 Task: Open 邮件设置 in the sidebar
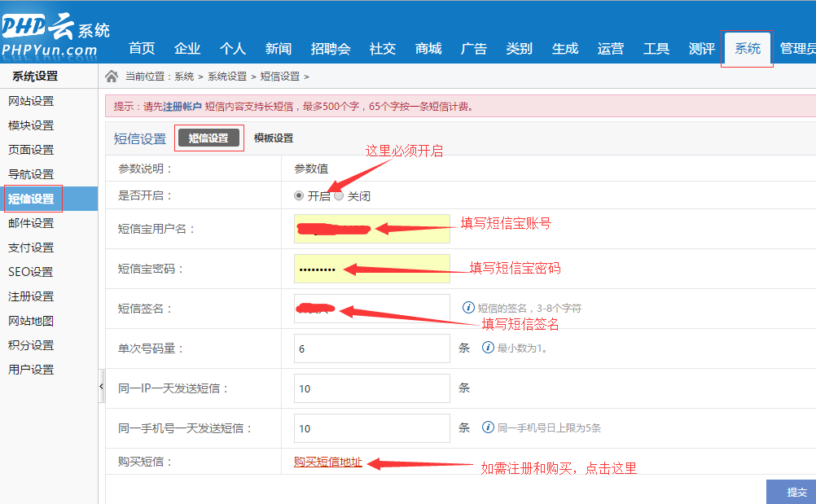click(x=31, y=223)
